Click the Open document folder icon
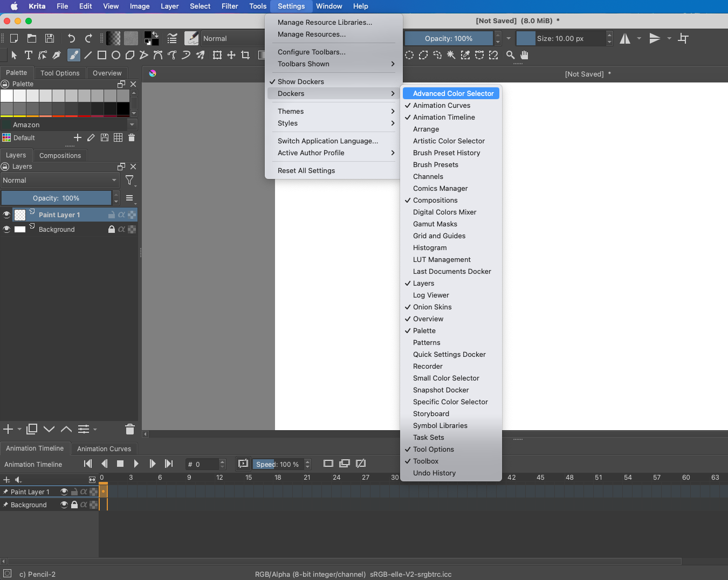The height and width of the screenshot is (580, 728). (32, 38)
